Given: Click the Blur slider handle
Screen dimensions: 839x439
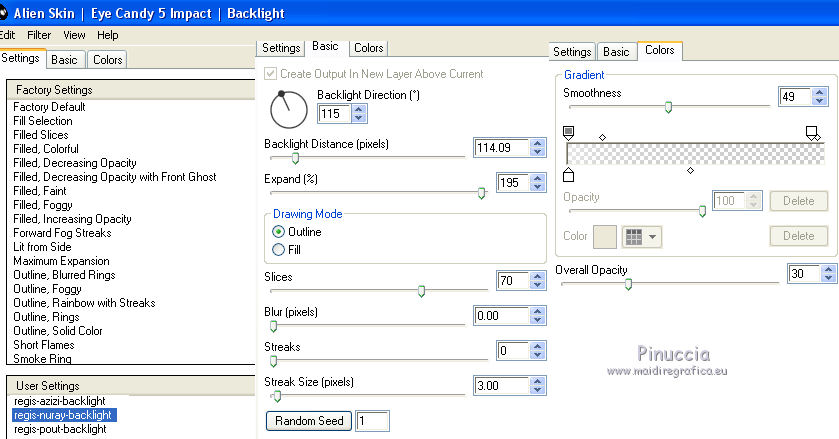Looking at the screenshot, I should pos(273,326).
